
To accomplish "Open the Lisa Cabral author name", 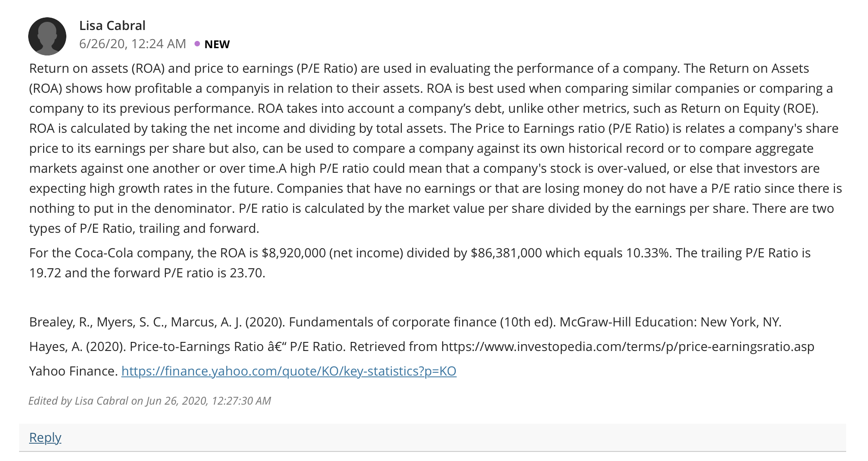I will [x=112, y=25].
